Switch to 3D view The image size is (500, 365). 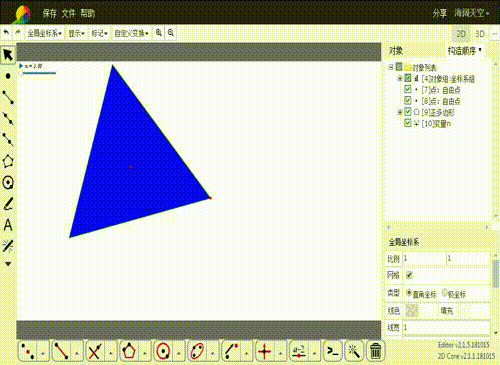[x=480, y=34]
